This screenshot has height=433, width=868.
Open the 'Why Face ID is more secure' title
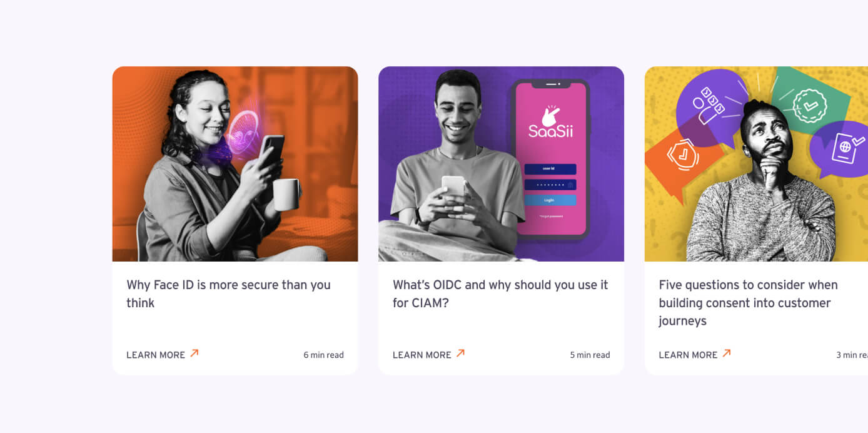[228, 293]
